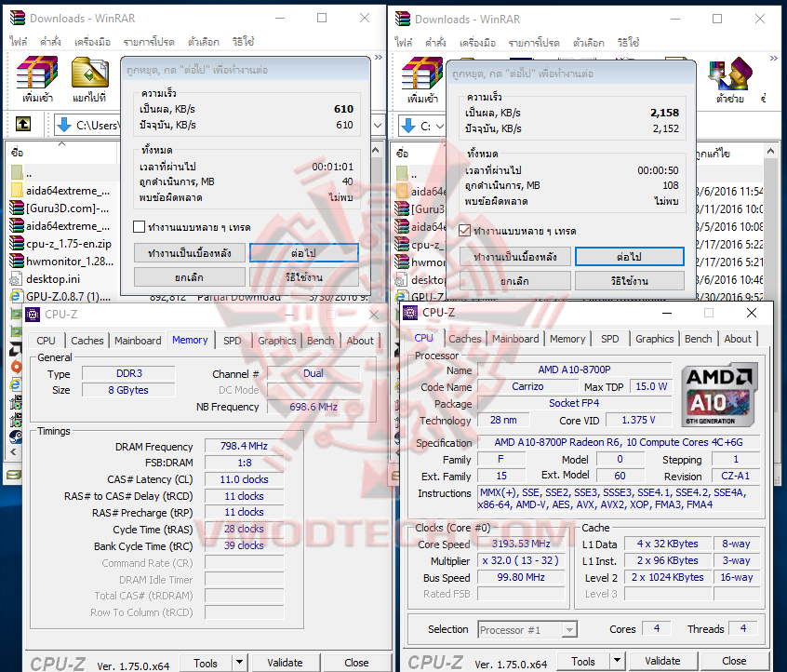The image size is (787, 672).
Task: Click AMD A10 logo in right CPU-Z
Action: (x=719, y=395)
